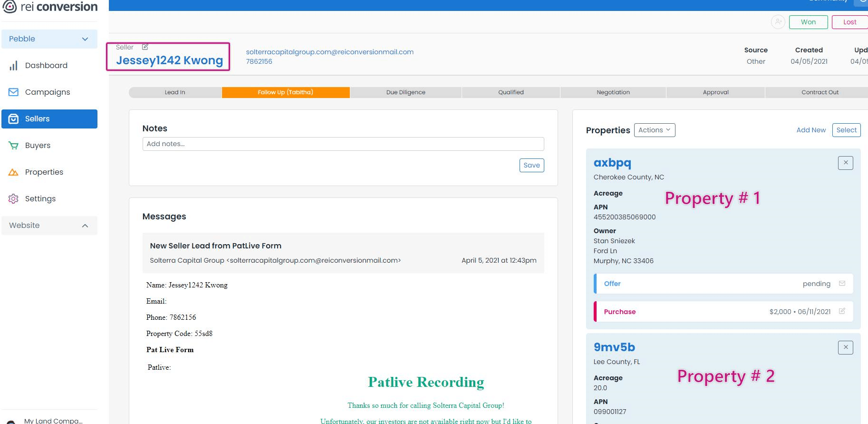Viewport: 868px width, 424px height.
Task: Open the Pebble account dropdown
Action: (49, 39)
